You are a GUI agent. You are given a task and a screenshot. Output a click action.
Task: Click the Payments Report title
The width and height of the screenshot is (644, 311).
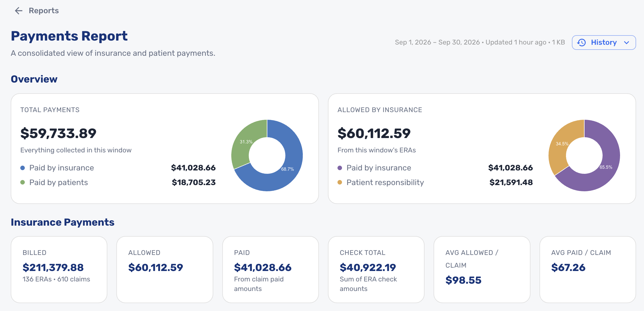69,36
